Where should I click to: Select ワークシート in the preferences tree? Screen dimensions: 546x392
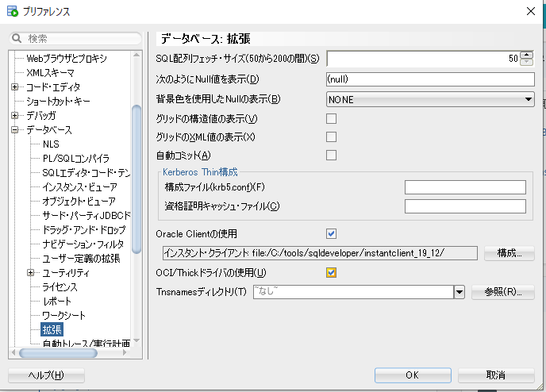point(63,316)
